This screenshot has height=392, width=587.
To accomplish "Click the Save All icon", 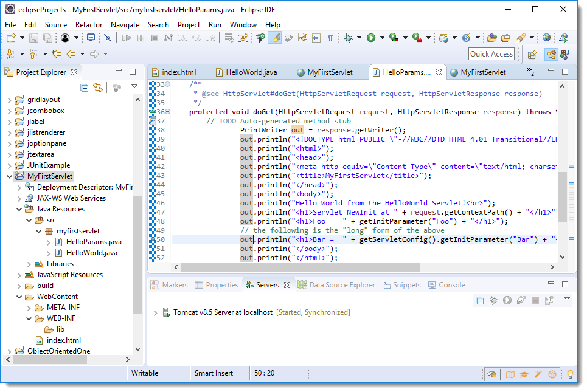I will (47, 38).
